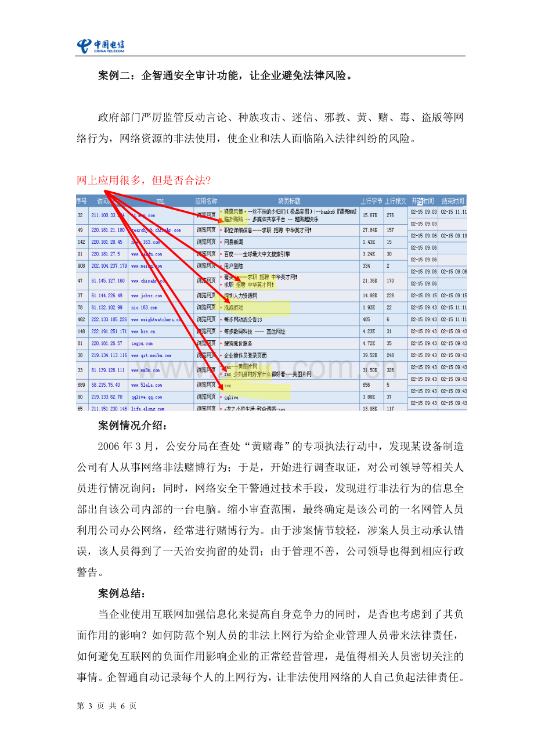Select the 应用名称 column header
534x756 pixels.
205,201
